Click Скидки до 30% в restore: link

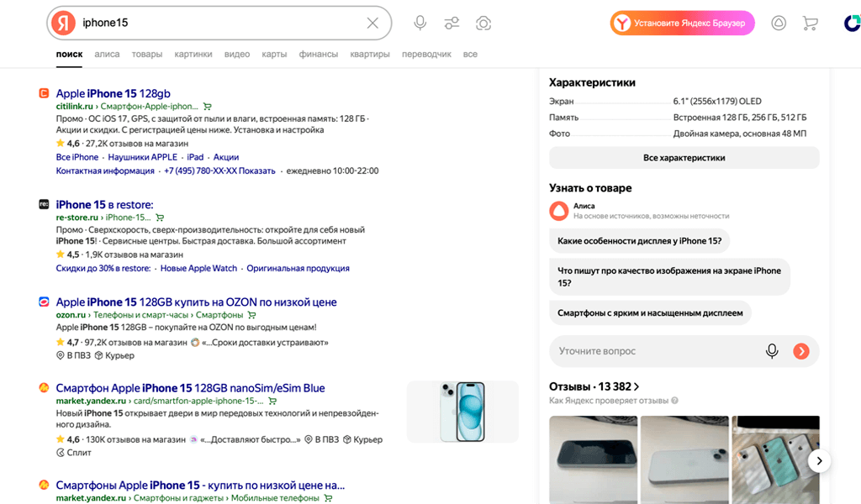(103, 268)
